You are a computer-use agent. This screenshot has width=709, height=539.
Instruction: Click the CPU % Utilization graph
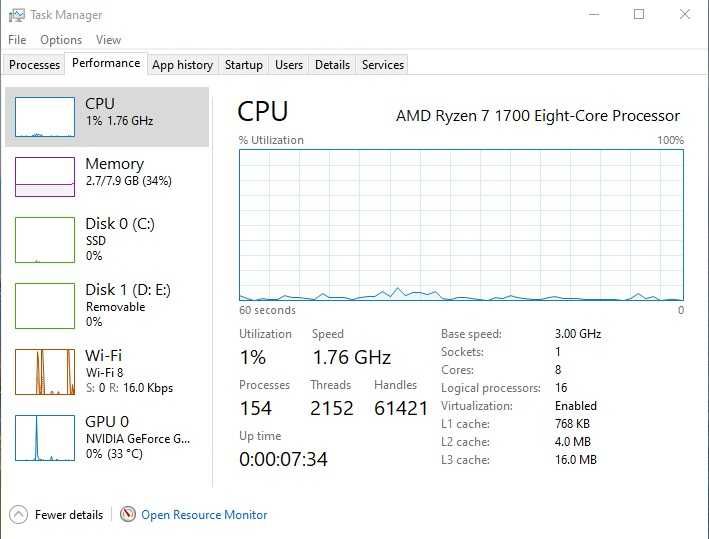pos(461,225)
